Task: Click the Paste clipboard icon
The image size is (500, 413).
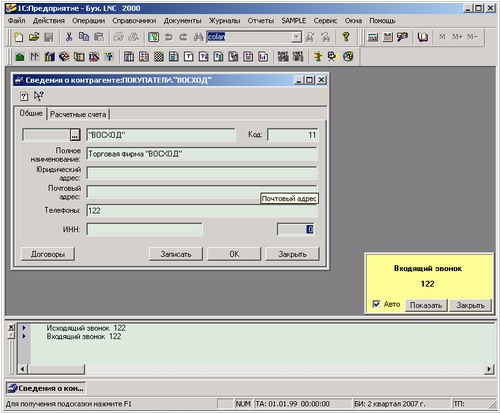Action: point(99,37)
